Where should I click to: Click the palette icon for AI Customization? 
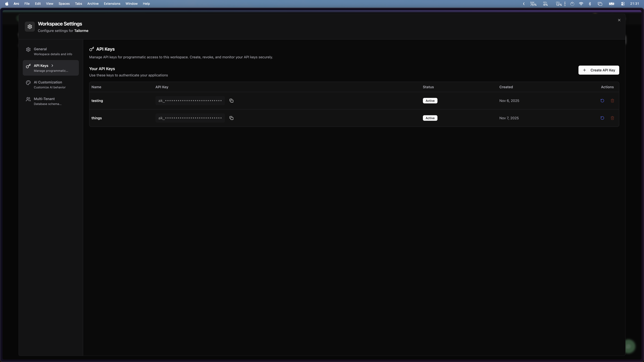click(x=28, y=83)
